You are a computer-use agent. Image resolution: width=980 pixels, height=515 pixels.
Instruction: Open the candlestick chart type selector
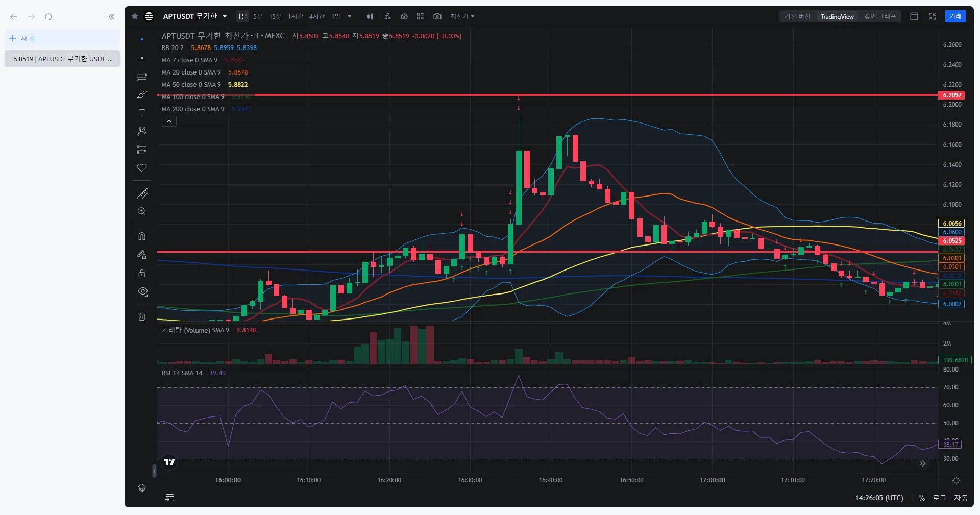pyautogui.click(x=370, y=16)
